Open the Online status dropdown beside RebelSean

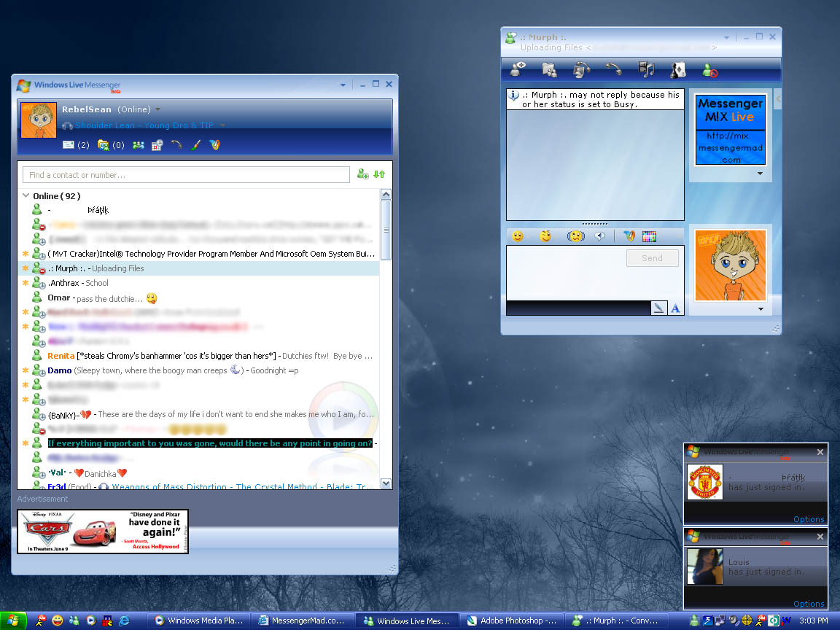coord(157,109)
